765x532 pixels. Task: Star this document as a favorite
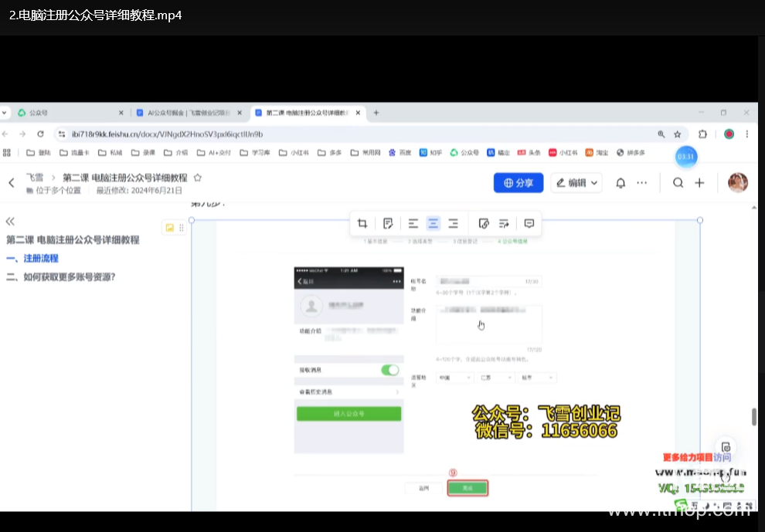(x=198, y=178)
